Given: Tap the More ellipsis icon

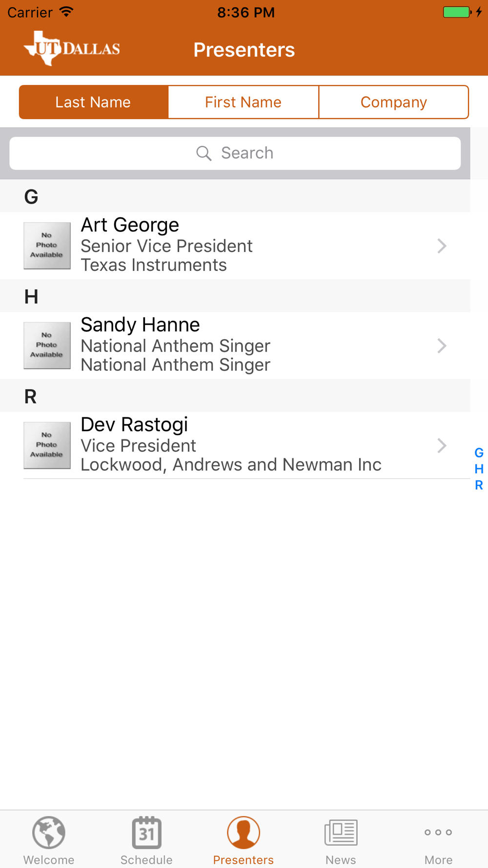Looking at the screenshot, I should (438, 832).
